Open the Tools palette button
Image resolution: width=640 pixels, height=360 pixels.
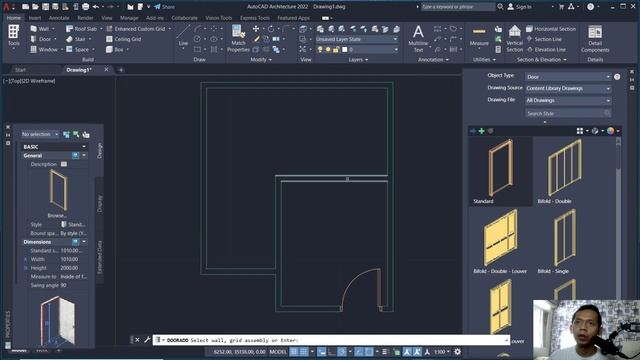13,36
